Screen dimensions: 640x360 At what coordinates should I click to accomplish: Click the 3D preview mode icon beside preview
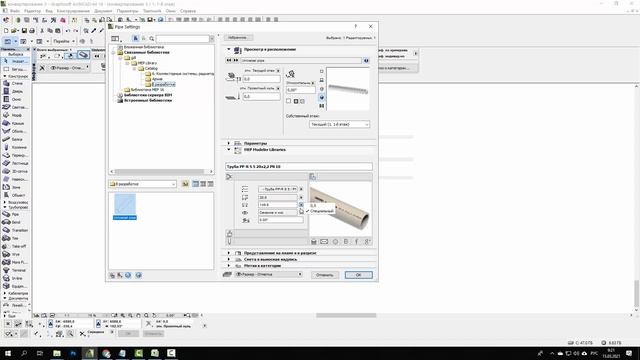click(x=322, y=97)
